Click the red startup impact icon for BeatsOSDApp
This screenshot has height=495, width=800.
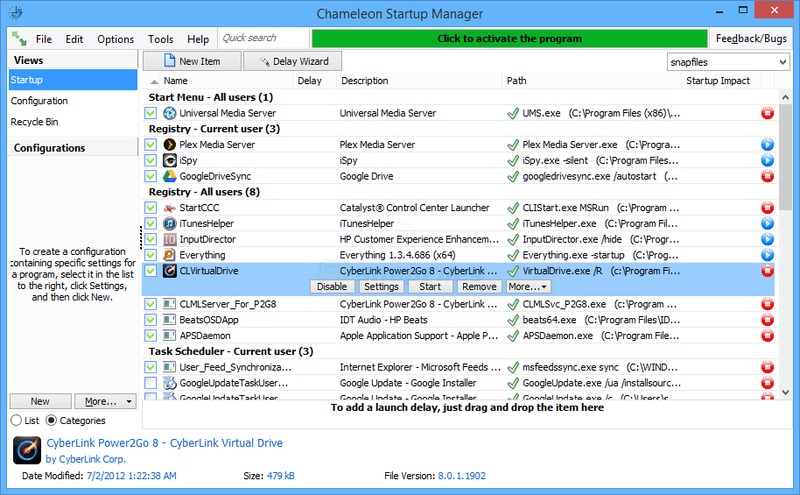[x=767, y=320]
